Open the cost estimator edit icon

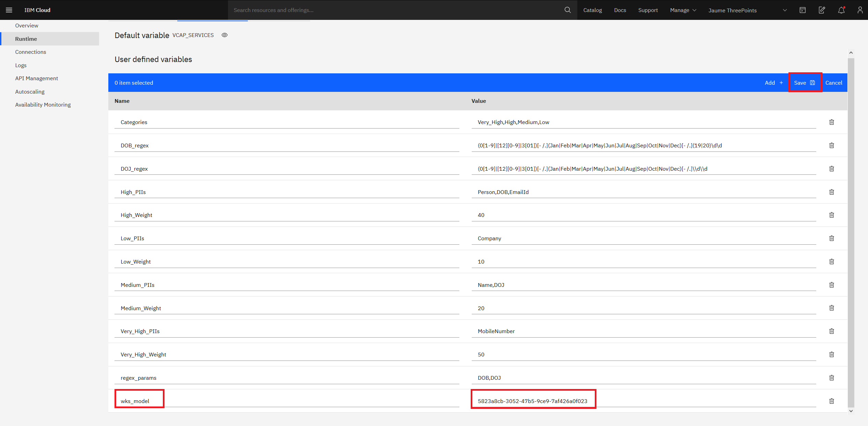click(x=822, y=10)
